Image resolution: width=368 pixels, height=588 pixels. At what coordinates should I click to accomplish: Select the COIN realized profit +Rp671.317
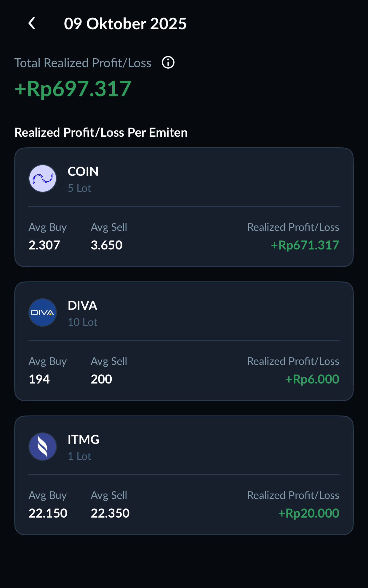click(x=305, y=245)
